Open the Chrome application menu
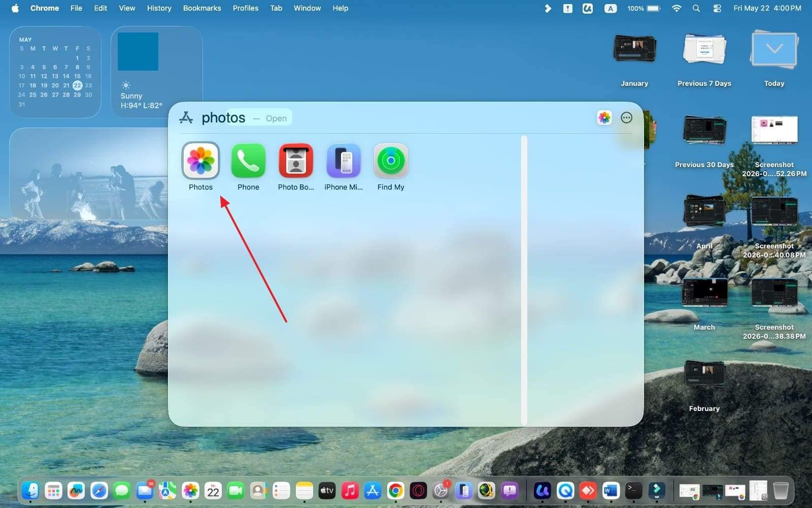 (45, 8)
